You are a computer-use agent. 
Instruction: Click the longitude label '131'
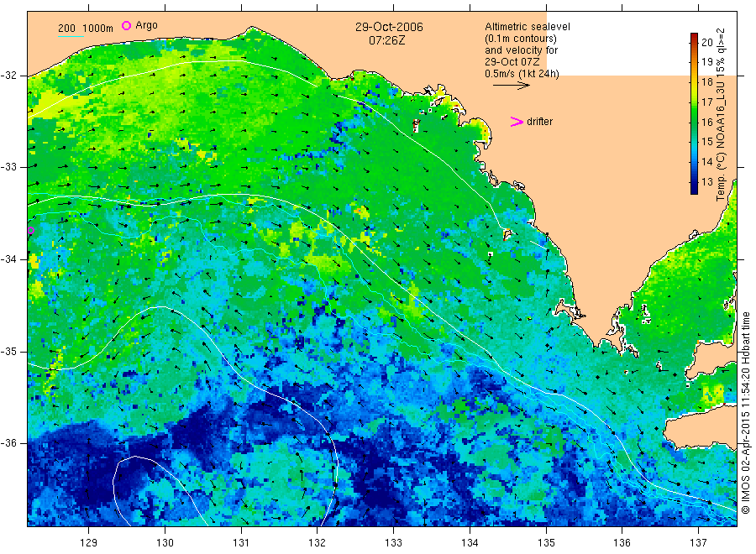pyautogui.click(x=241, y=543)
